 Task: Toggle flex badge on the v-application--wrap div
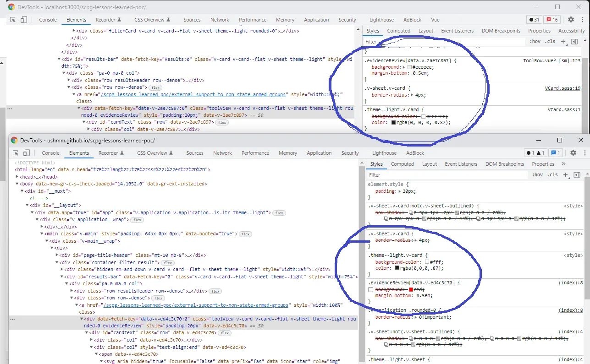point(137,220)
